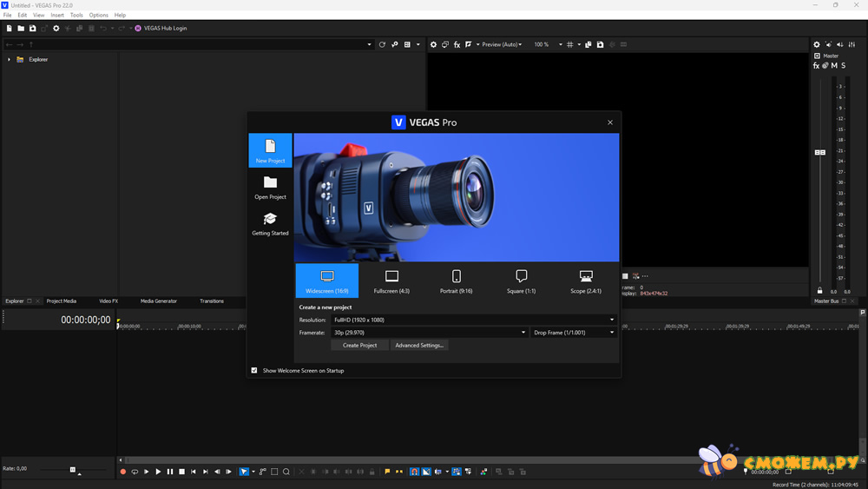
Task: Click Pause in the transport bar
Action: (170, 472)
